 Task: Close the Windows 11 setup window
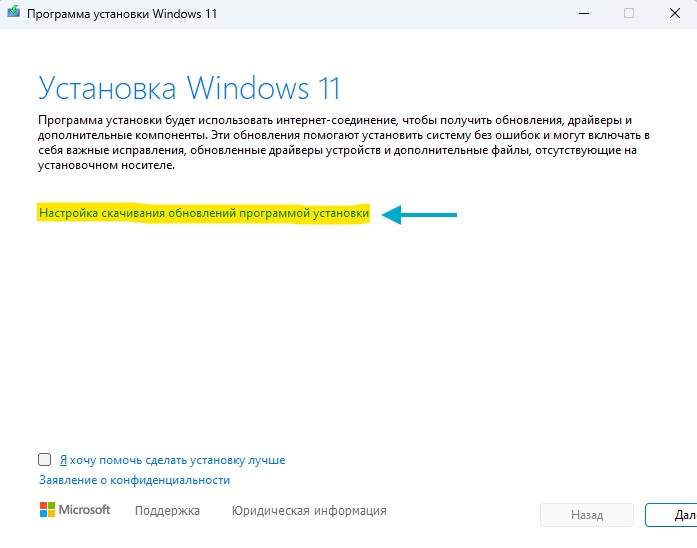click(675, 13)
